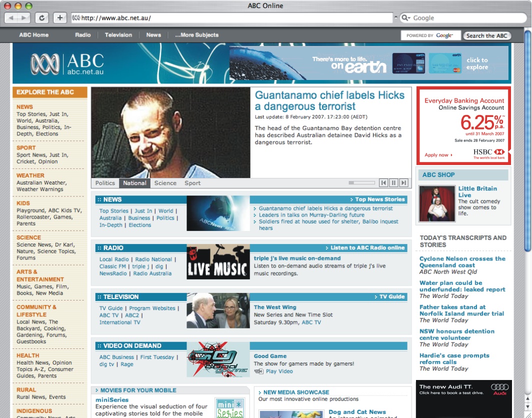Image resolution: width=532 pixels, height=418 pixels.
Task: Click the Good Game logo thumbnail
Action: pyautogui.click(x=218, y=359)
